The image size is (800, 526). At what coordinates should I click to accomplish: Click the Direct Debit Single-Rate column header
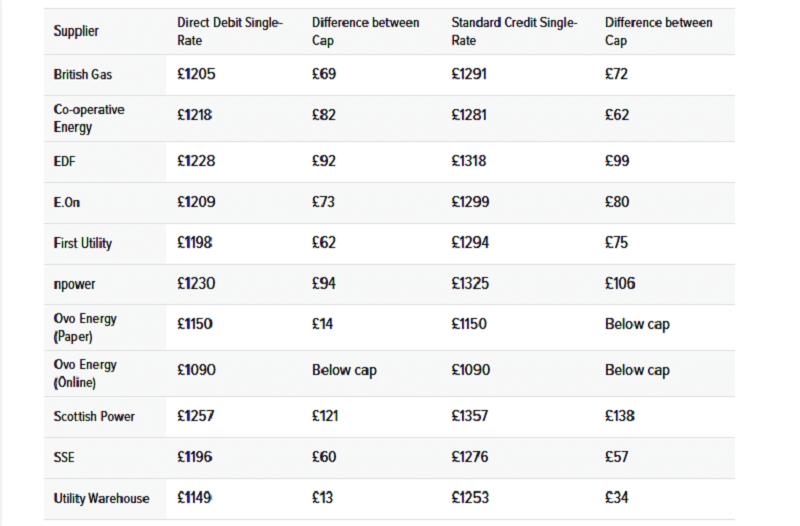[x=229, y=31]
